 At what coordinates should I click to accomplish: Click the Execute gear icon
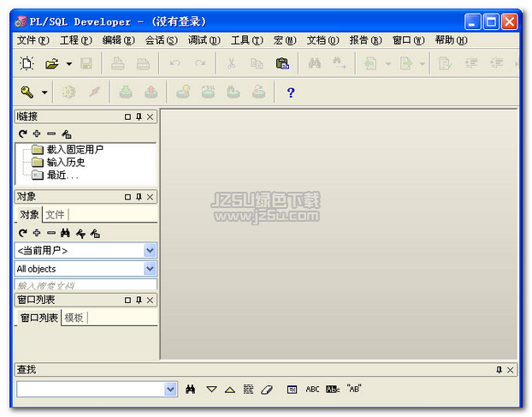coord(68,92)
